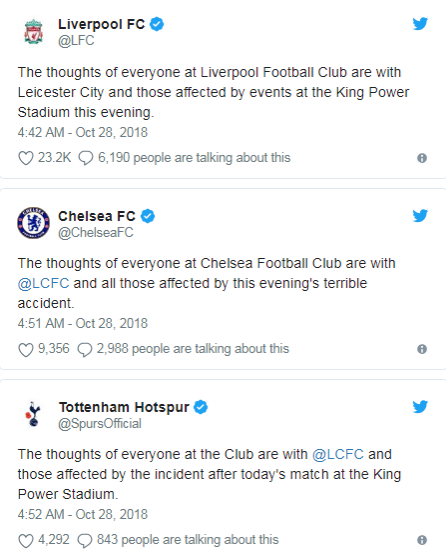The height and width of the screenshot is (556, 446).
Task: Open the @SpursOfficial handle link
Action: click(x=100, y=423)
